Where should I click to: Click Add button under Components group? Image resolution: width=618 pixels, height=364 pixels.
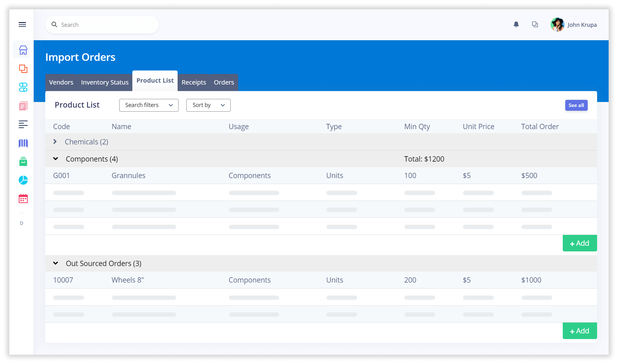point(580,243)
